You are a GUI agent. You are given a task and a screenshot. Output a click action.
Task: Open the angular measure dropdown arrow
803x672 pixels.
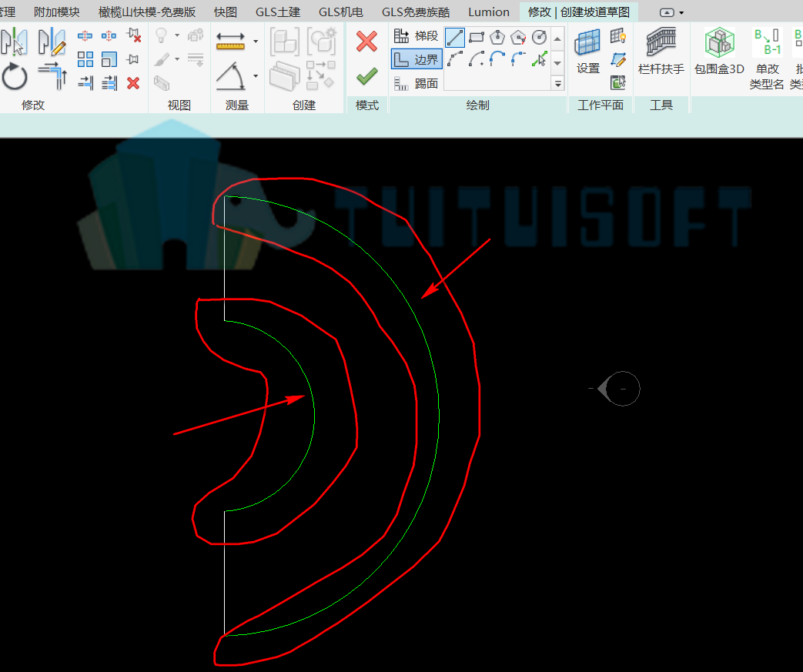(256, 76)
